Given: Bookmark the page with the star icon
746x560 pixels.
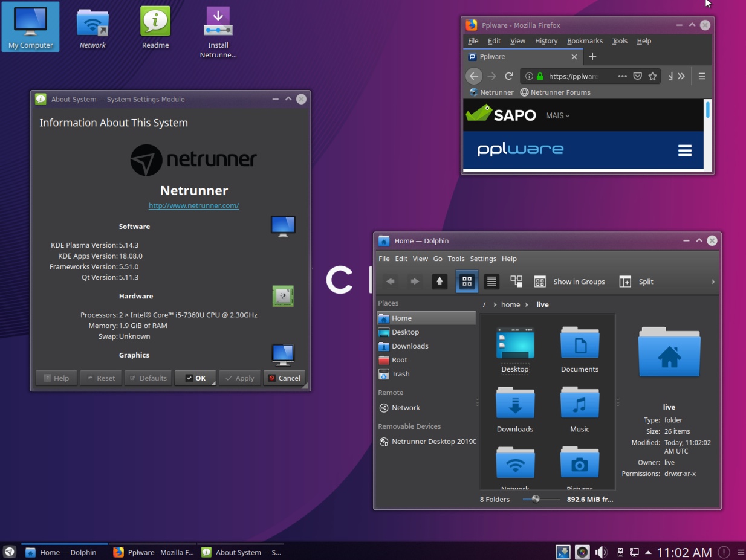Looking at the screenshot, I should coord(653,76).
